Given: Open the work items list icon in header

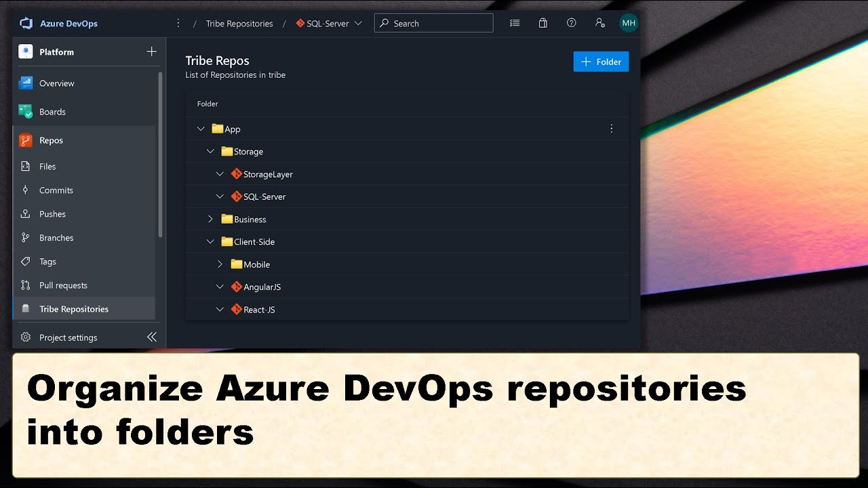Looking at the screenshot, I should [515, 23].
